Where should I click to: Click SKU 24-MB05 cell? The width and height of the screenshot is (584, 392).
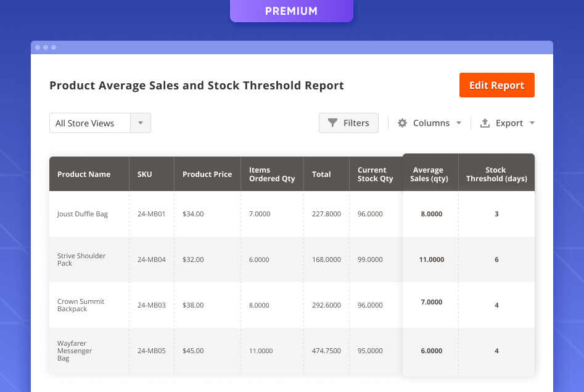(151, 351)
